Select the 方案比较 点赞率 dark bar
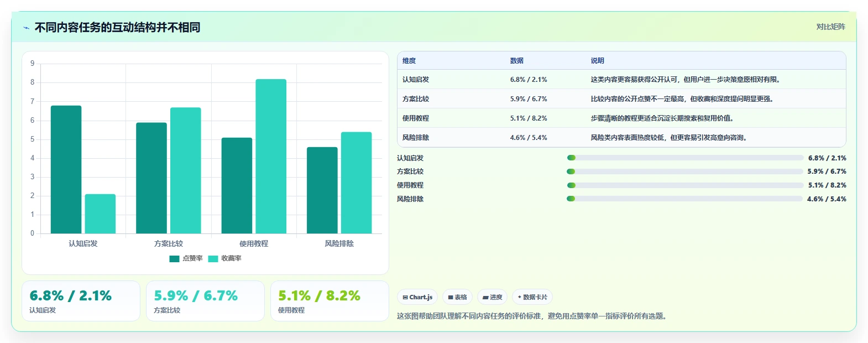 (x=151, y=178)
